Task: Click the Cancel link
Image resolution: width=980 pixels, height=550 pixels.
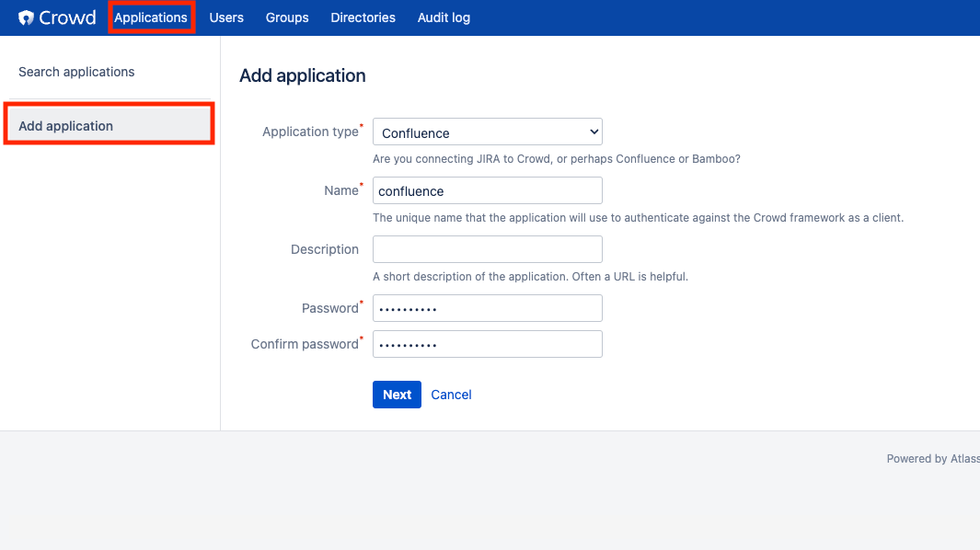Action: point(451,395)
